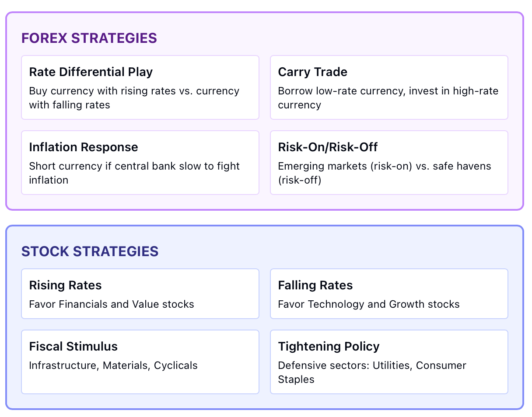Open the Falling Rates card
Viewport: 532px width, 417px height.
point(389,294)
